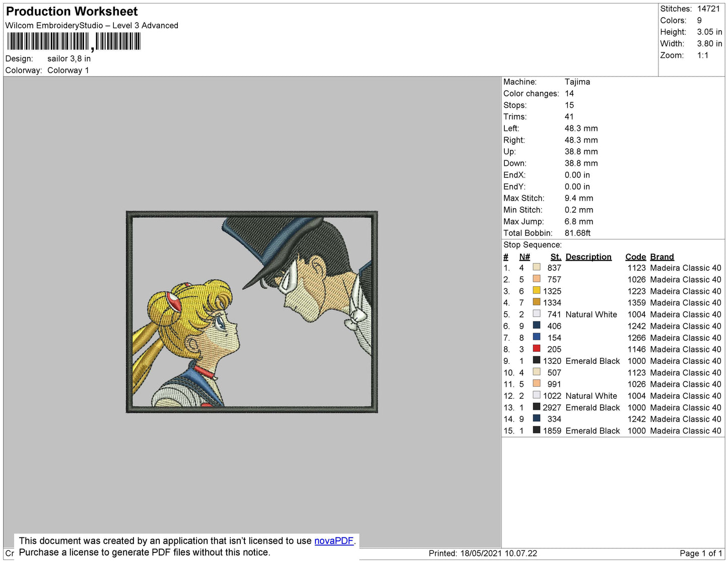Click the 'N#' column header
728x563 pixels.
(524, 257)
